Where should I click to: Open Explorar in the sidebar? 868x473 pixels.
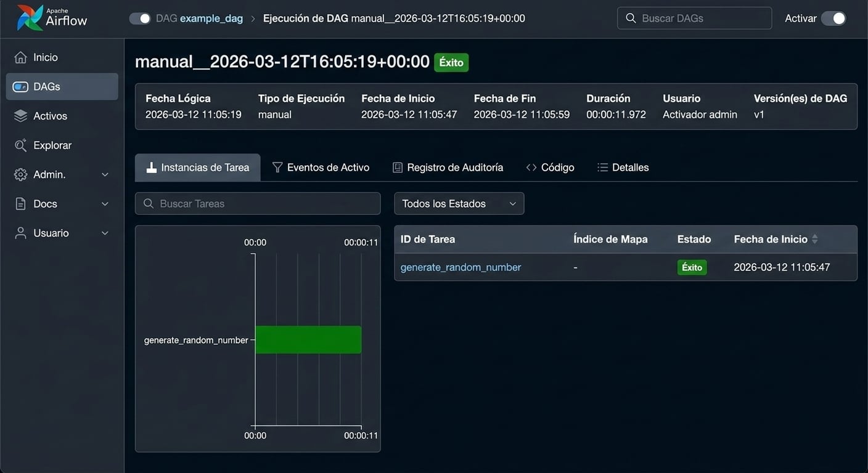click(x=62, y=145)
